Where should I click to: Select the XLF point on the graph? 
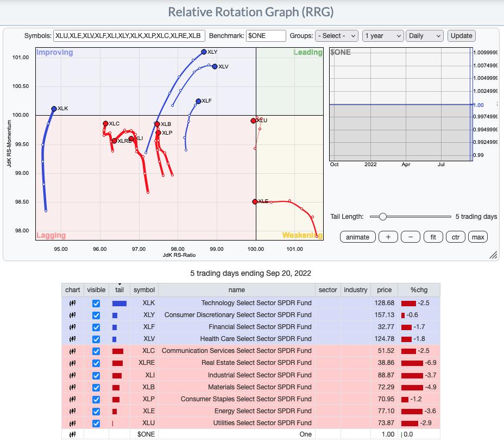click(198, 101)
